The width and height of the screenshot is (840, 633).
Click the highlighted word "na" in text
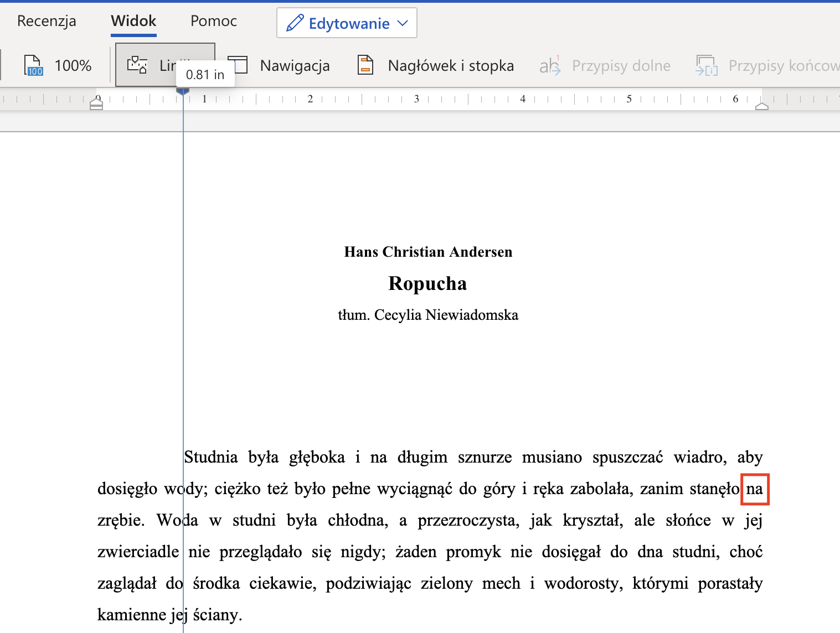755,489
